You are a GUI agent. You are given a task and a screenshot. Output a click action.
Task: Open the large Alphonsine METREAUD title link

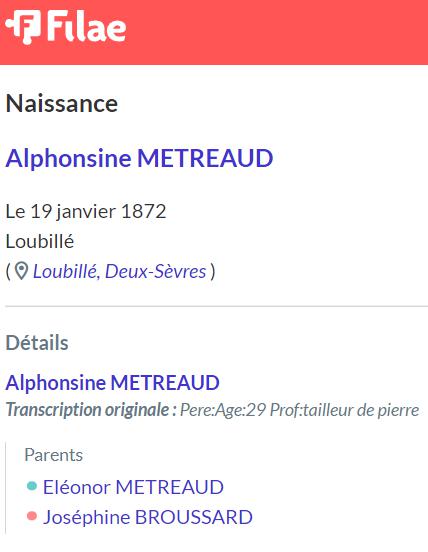pyautogui.click(x=139, y=158)
